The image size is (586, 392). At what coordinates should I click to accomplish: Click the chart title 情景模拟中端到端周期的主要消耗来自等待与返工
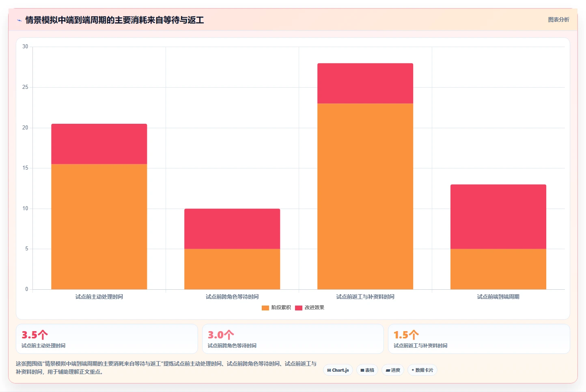tap(114, 20)
